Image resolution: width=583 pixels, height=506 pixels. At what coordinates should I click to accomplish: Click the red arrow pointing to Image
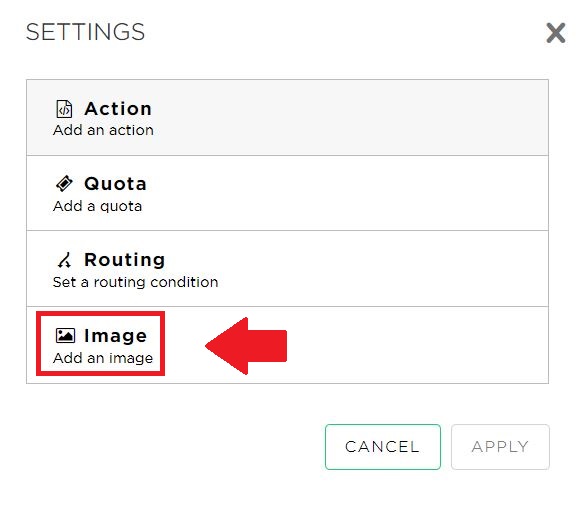coord(246,346)
